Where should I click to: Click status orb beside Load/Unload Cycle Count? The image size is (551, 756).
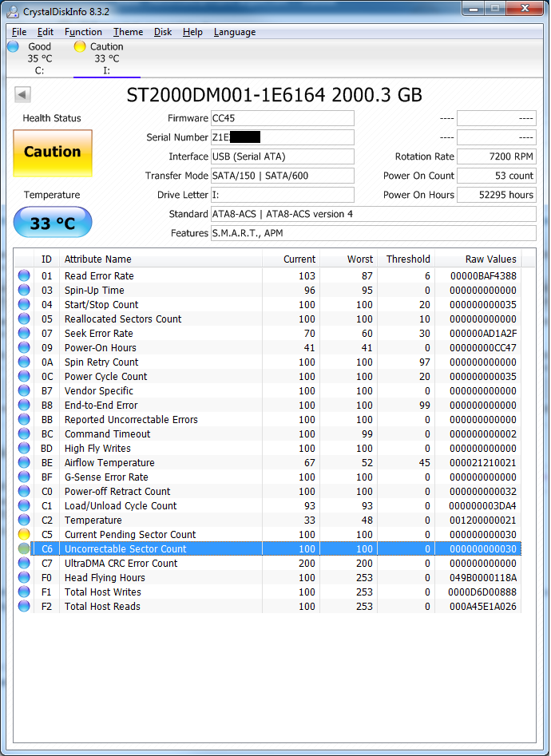[24, 506]
